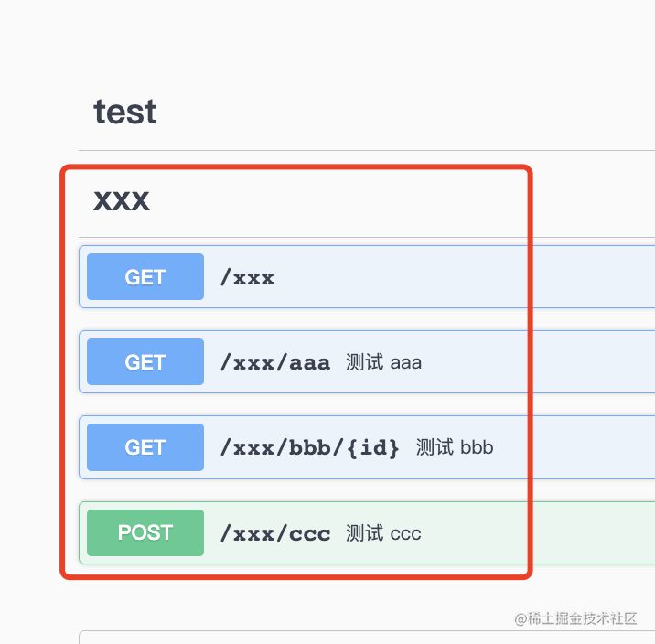Viewport: 655px width, 644px height.
Task: Click the /xxx/ccc path text
Action: [x=275, y=533]
